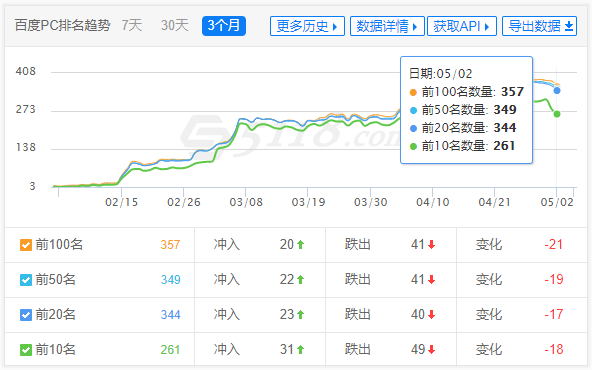Click the 日期:05/02 tooltip header
The height and width of the screenshot is (370, 592).
pos(440,74)
